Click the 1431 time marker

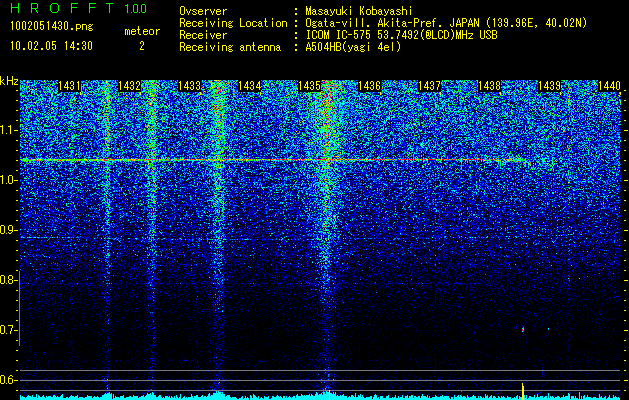click(x=69, y=86)
